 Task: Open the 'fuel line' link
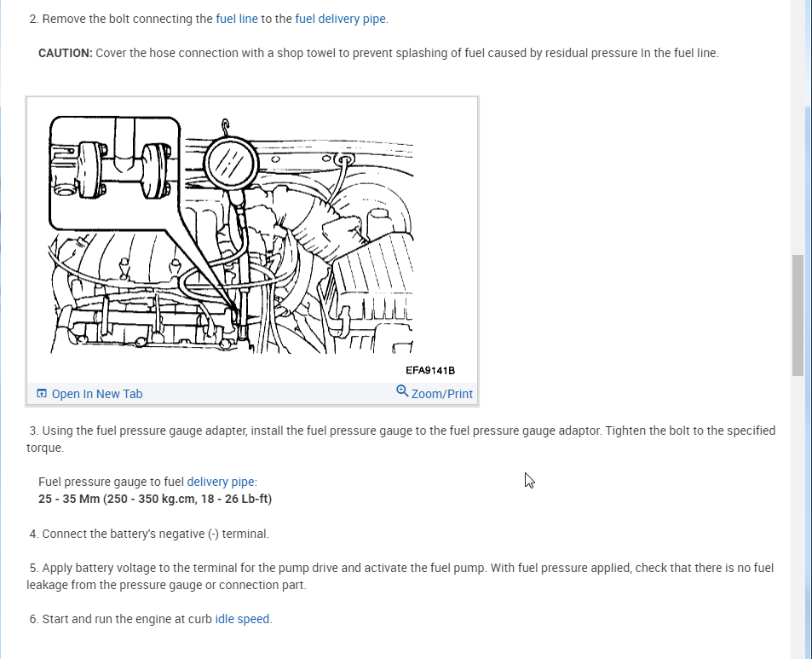pyautogui.click(x=237, y=19)
